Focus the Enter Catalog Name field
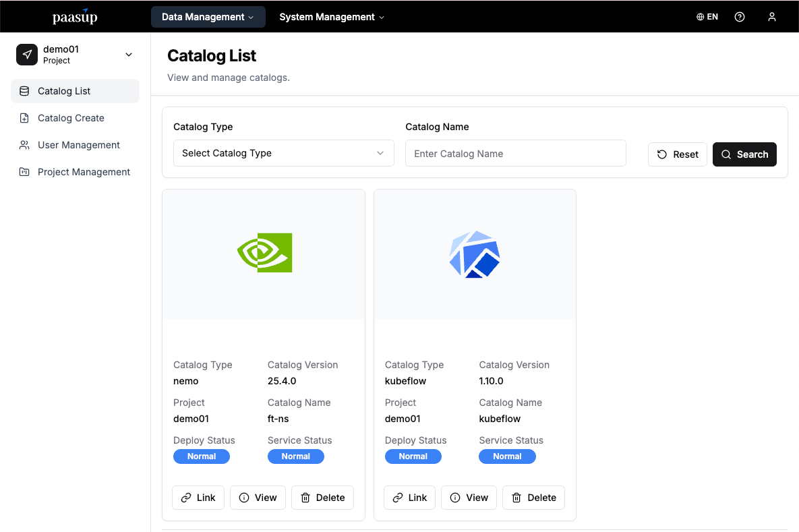Screen dimensions: 799x532 pos(515,153)
